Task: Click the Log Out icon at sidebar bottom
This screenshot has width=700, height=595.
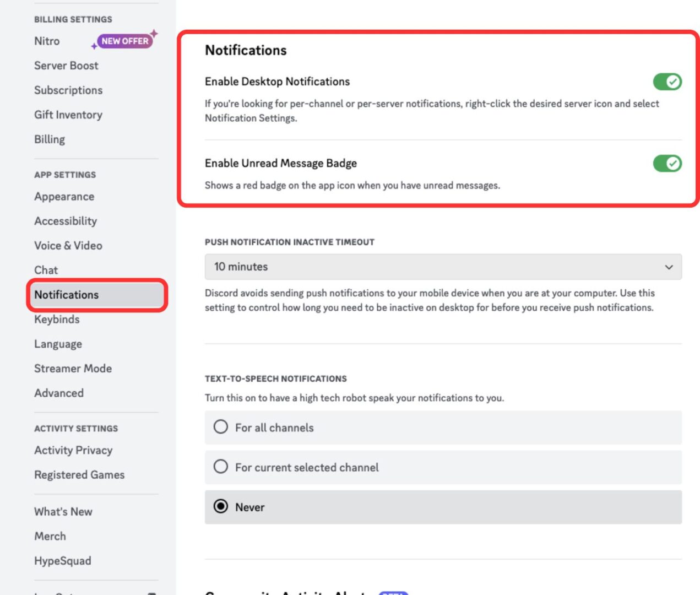Action: click(151, 593)
